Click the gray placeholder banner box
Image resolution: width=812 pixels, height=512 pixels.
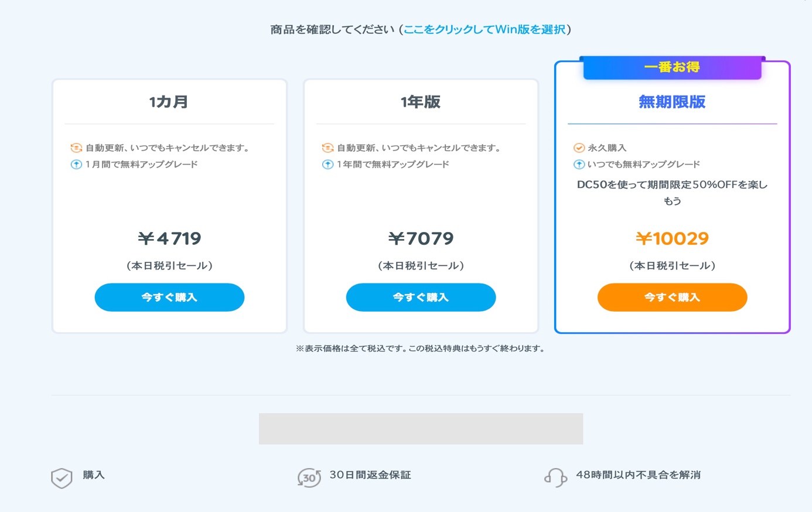click(x=421, y=429)
